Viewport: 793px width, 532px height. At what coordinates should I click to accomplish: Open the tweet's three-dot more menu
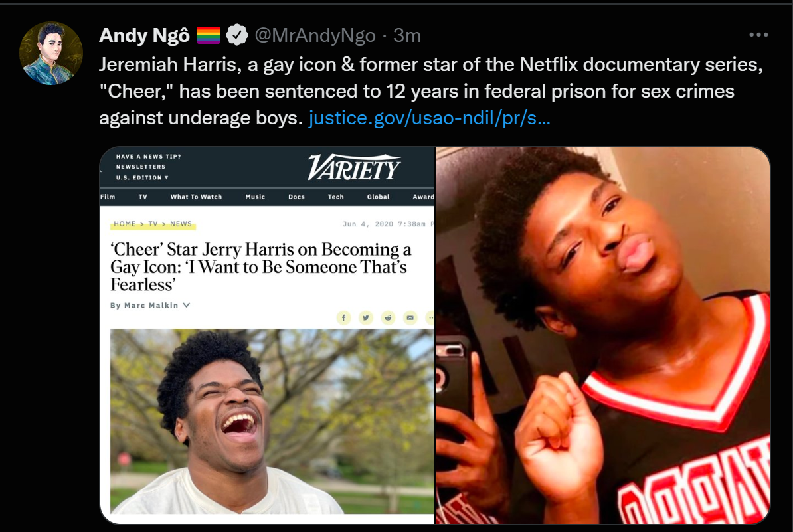coord(758,35)
